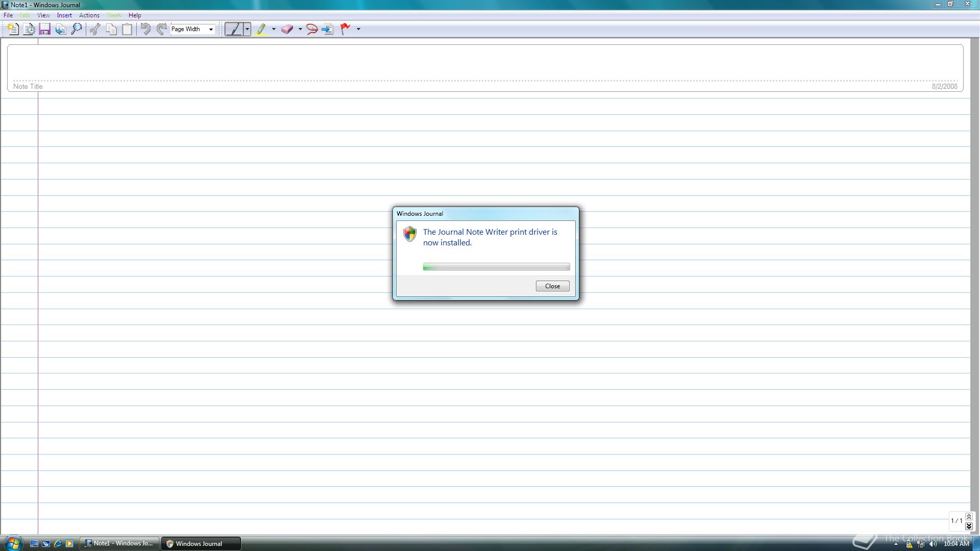Viewport: 980px width, 551px height.
Task: Click the note date 8/2/2008
Action: [944, 86]
